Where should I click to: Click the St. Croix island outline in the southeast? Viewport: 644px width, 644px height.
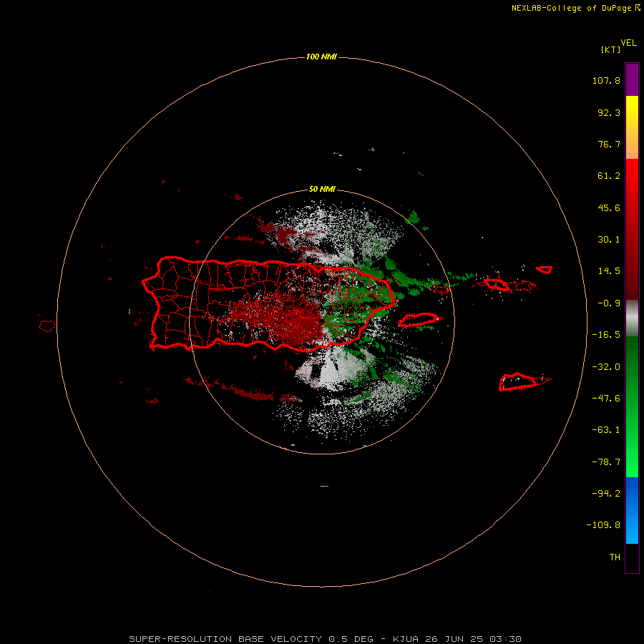(518, 381)
